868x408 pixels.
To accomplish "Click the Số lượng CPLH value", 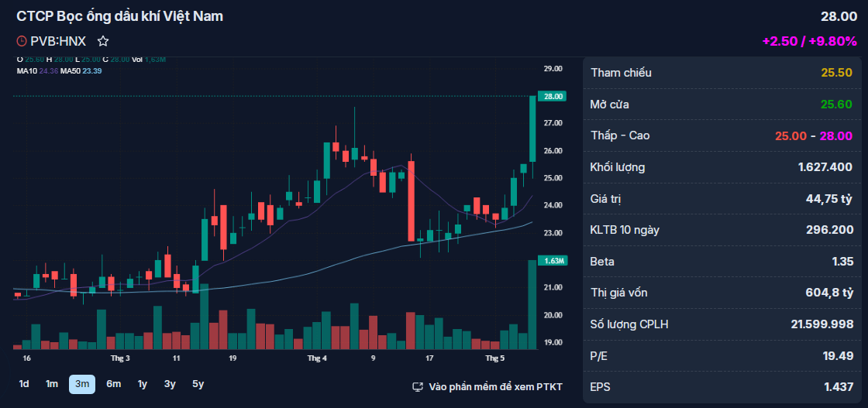I will [x=822, y=324].
